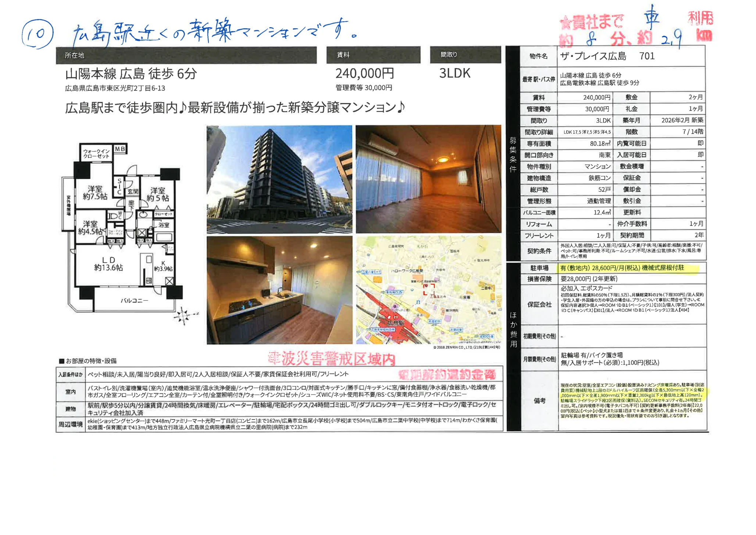This screenshot has width=756, height=535.
Task: Open the Hiroshima station area map
Action: [428, 290]
